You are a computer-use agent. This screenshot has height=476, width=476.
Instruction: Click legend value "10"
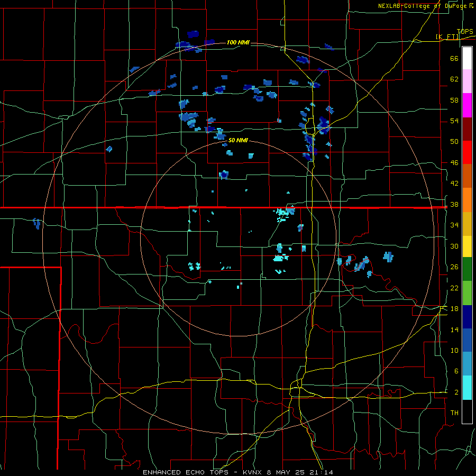point(454,351)
